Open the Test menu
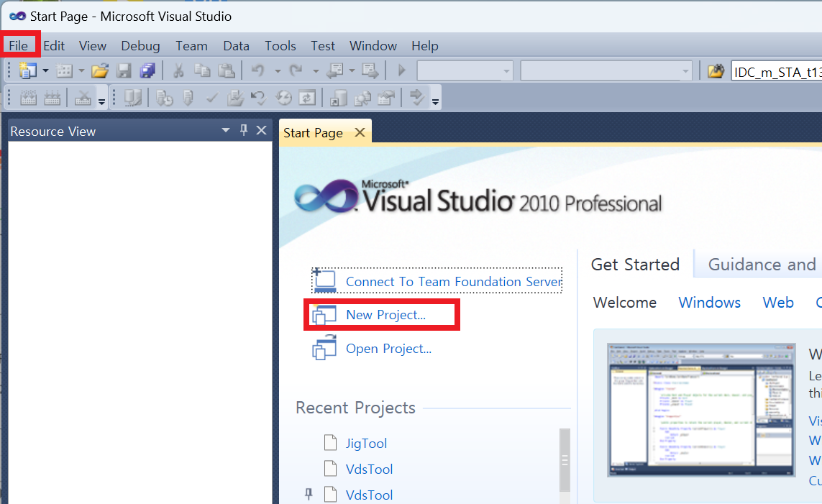The image size is (822, 504). click(x=323, y=46)
